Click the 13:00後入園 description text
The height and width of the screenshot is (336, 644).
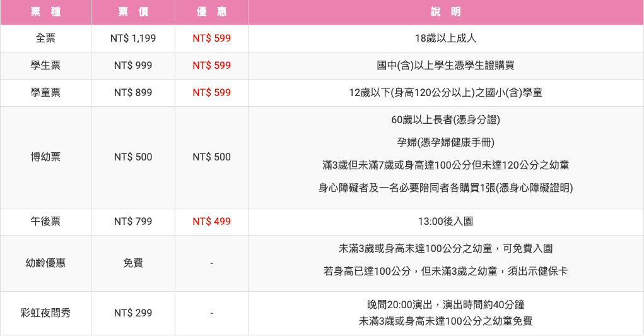click(445, 221)
